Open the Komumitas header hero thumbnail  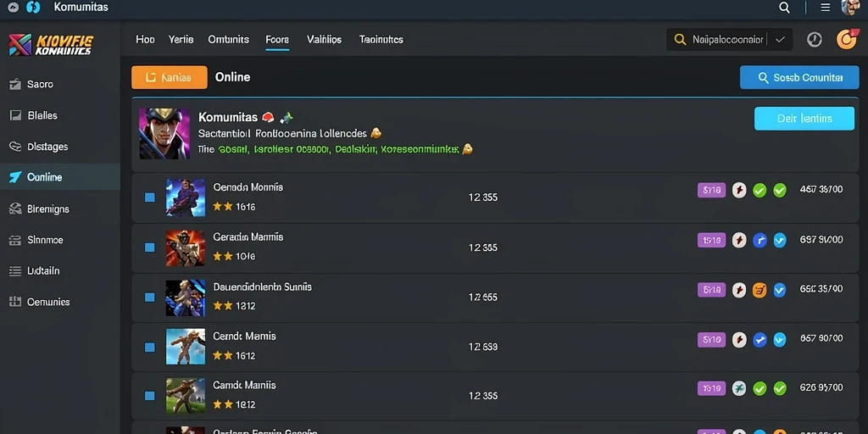[x=164, y=134]
